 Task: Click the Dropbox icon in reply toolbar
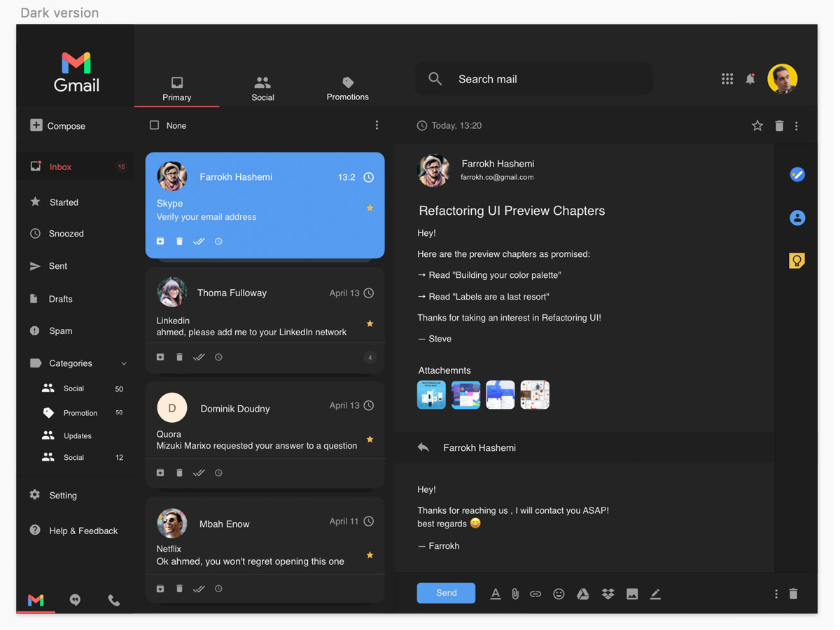tap(608, 594)
